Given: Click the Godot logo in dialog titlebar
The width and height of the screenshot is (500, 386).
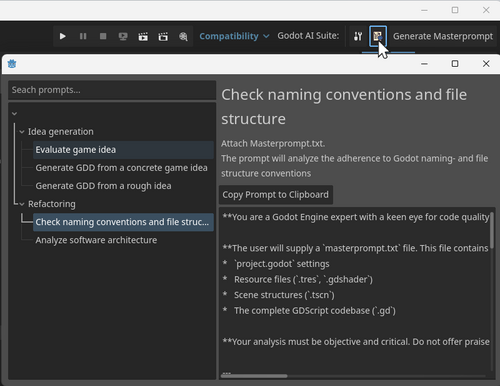Looking at the screenshot, I should coord(12,64).
